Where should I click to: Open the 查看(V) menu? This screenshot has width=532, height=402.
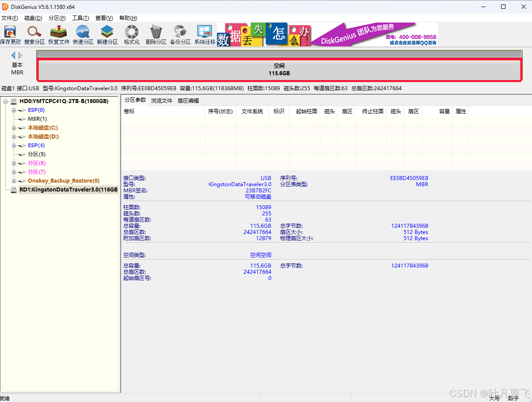pos(104,18)
